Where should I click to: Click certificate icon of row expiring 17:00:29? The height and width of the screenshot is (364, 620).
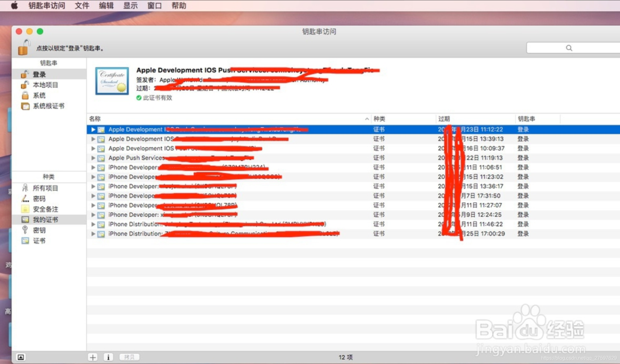(101, 234)
